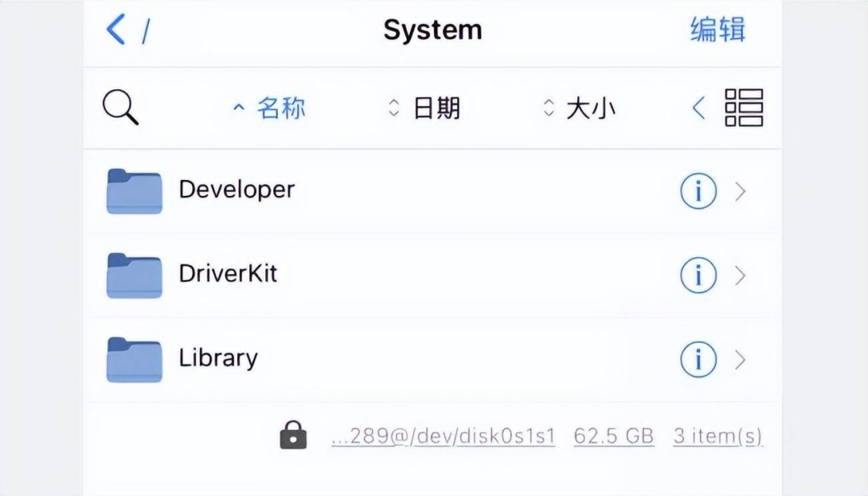Viewport: 868px width, 496px height.
Task: Tap the 编辑 edit button
Action: point(718,29)
